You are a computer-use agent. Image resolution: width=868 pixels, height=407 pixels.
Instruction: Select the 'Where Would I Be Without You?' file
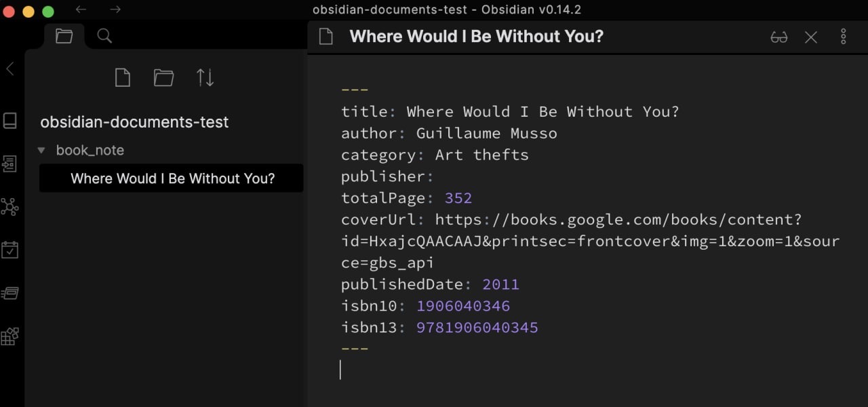[x=172, y=178]
